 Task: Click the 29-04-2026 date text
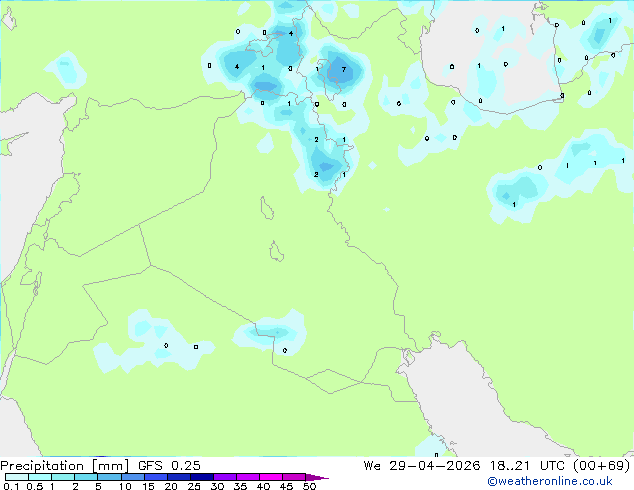pyautogui.click(x=435, y=466)
